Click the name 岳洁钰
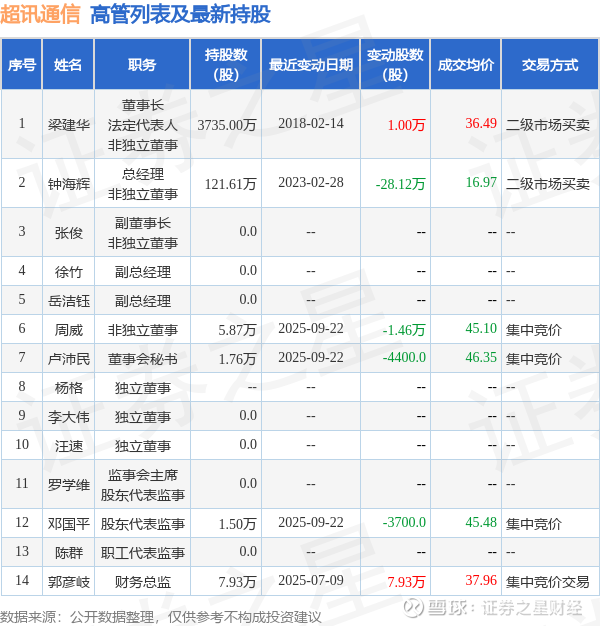Image resolution: width=600 pixels, height=626 pixels. [69, 301]
